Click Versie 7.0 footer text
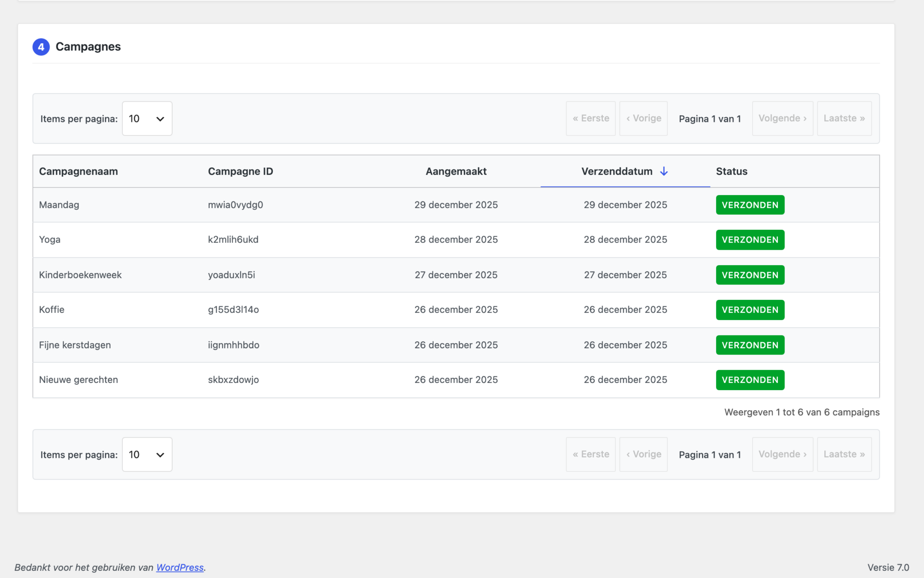 coord(888,567)
